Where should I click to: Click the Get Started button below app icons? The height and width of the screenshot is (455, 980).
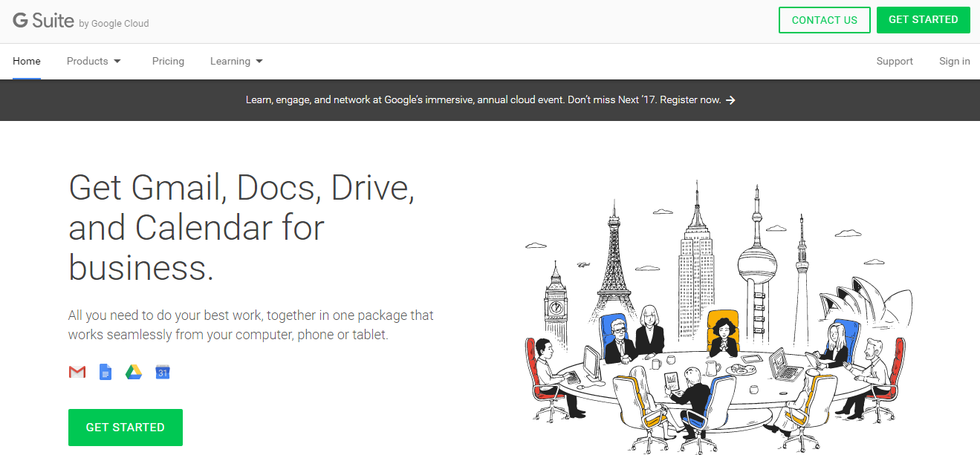[x=126, y=428]
